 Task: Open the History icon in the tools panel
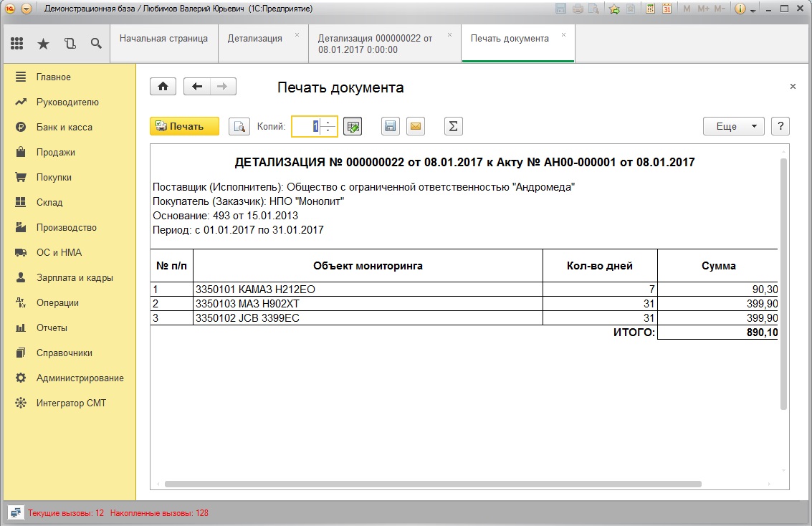click(70, 44)
